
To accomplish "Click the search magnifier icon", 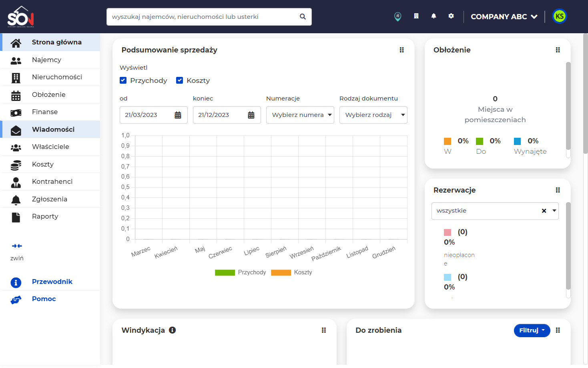I will pyautogui.click(x=303, y=16).
